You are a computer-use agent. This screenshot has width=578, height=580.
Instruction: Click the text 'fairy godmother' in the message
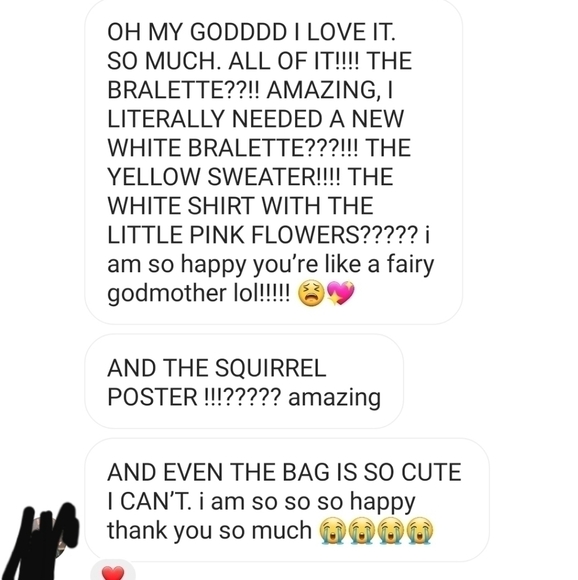[270, 279]
